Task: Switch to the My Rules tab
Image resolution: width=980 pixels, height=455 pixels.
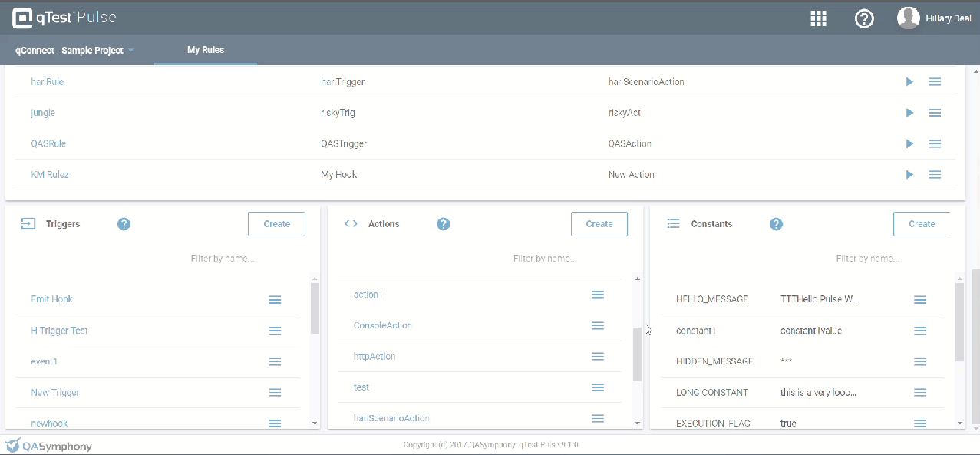Action: [x=206, y=51]
